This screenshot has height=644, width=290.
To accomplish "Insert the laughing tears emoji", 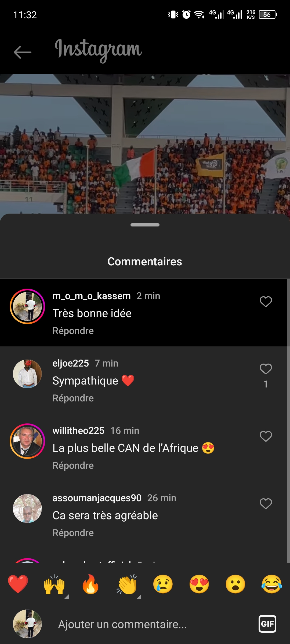I will (x=271, y=584).
